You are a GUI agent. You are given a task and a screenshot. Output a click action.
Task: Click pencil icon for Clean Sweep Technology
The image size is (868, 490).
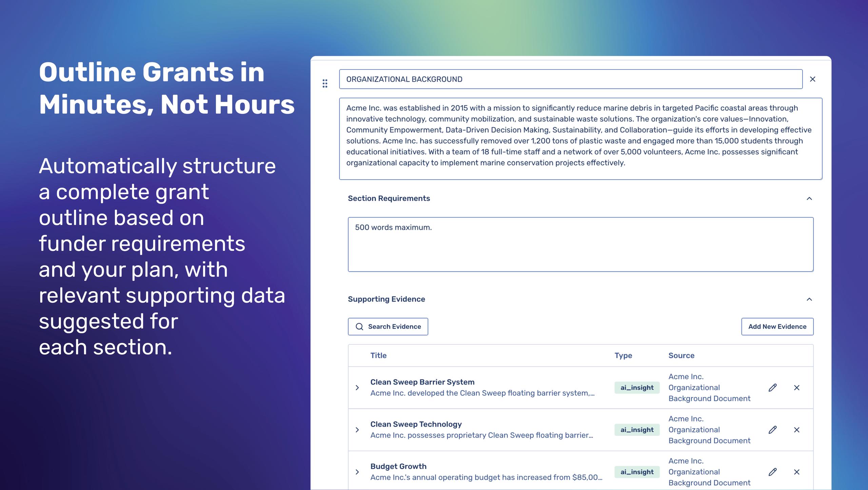click(772, 430)
